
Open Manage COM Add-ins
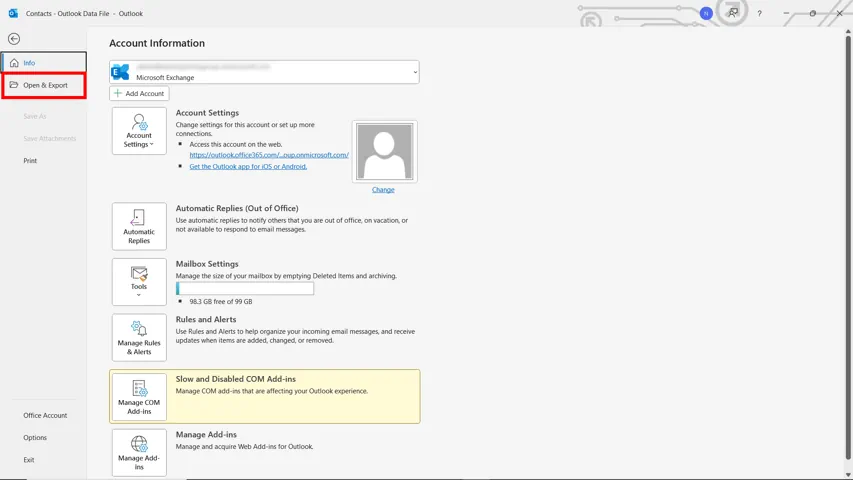[x=139, y=397]
